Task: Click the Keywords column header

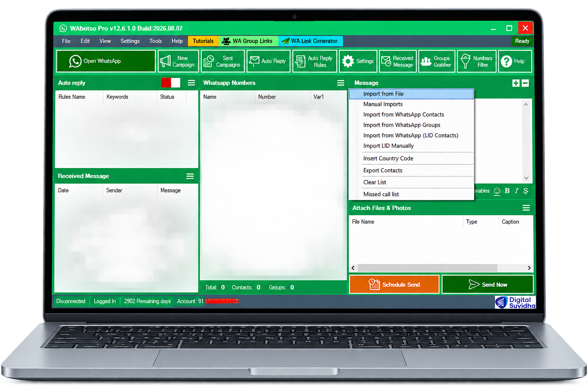Action: pos(130,97)
